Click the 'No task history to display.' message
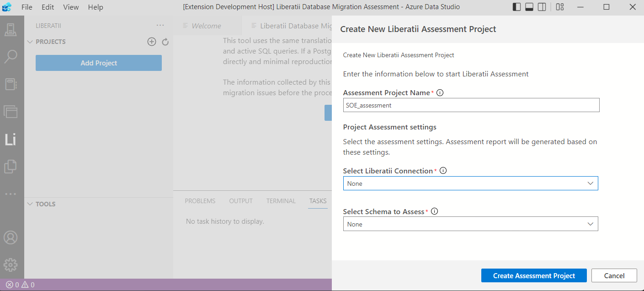 225,221
